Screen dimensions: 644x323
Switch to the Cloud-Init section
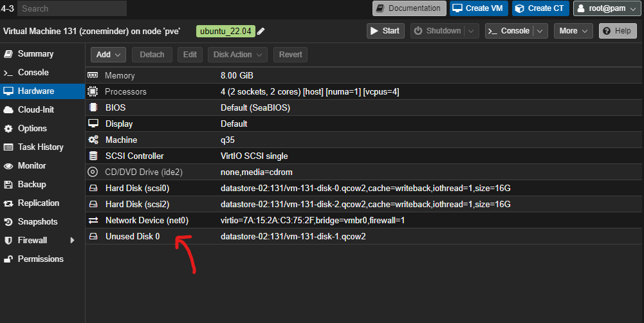[35, 110]
